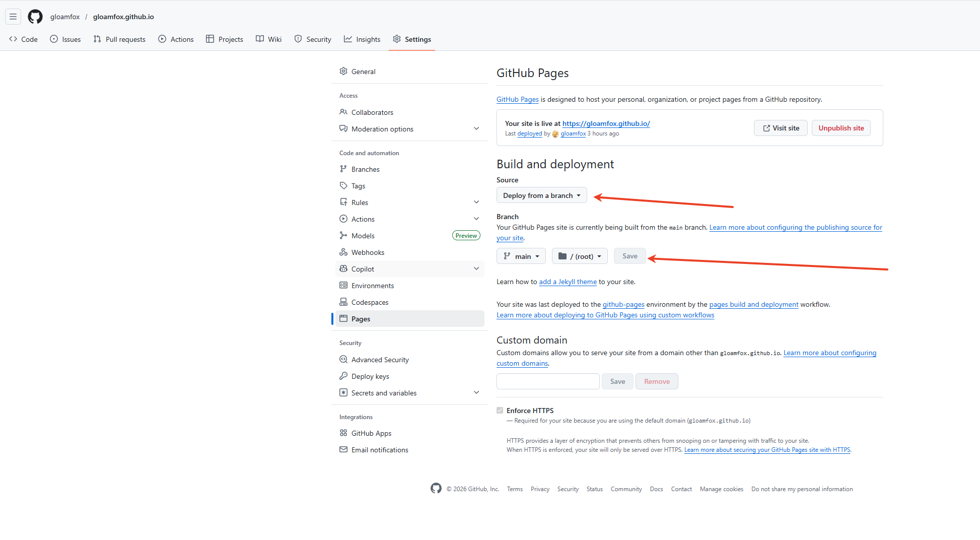The width and height of the screenshot is (980, 540).
Task: Click the Codespaces icon in sidebar
Action: tap(343, 302)
